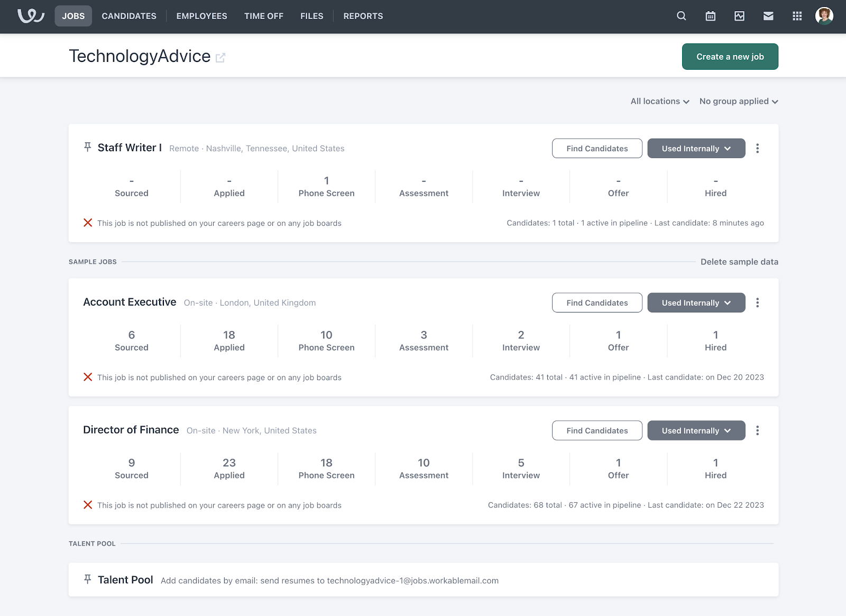Screen dimensions: 846x616
Task: View 18 Applied candidates for Account Executive
Action: pos(229,341)
